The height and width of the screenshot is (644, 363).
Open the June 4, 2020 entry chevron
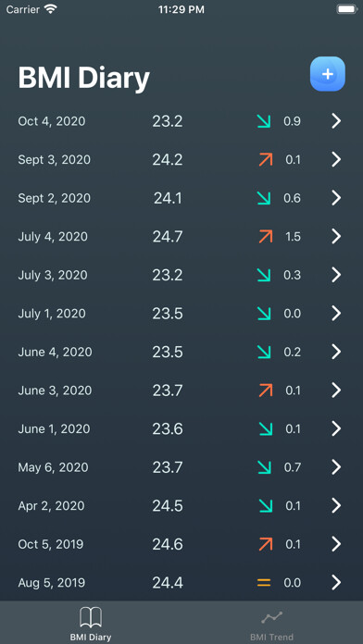(336, 352)
